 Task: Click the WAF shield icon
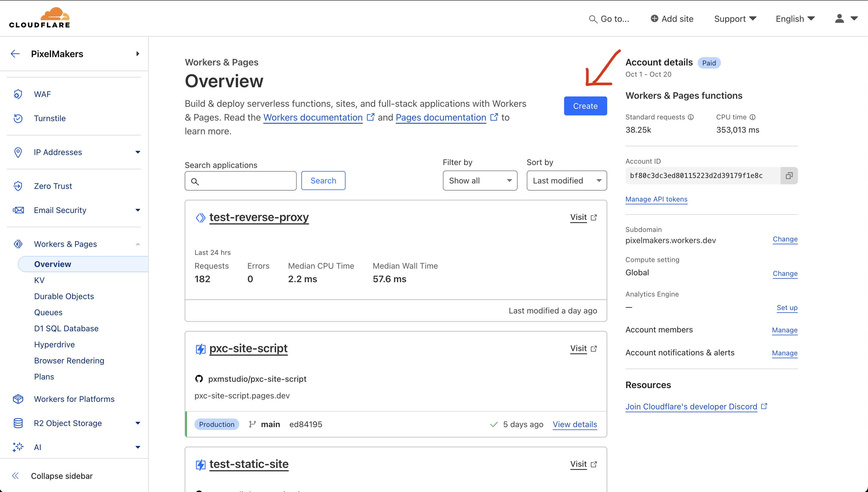tap(18, 94)
